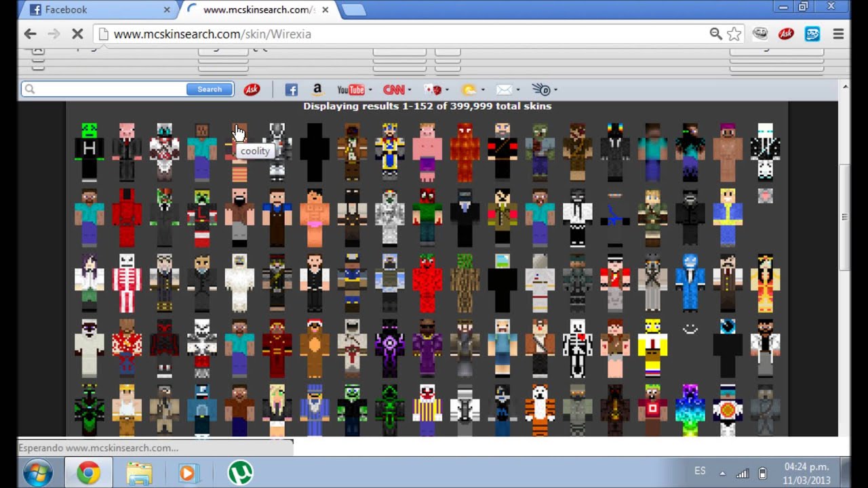Click the Chrome taskbar icon
868x488 pixels.
click(x=89, y=473)
